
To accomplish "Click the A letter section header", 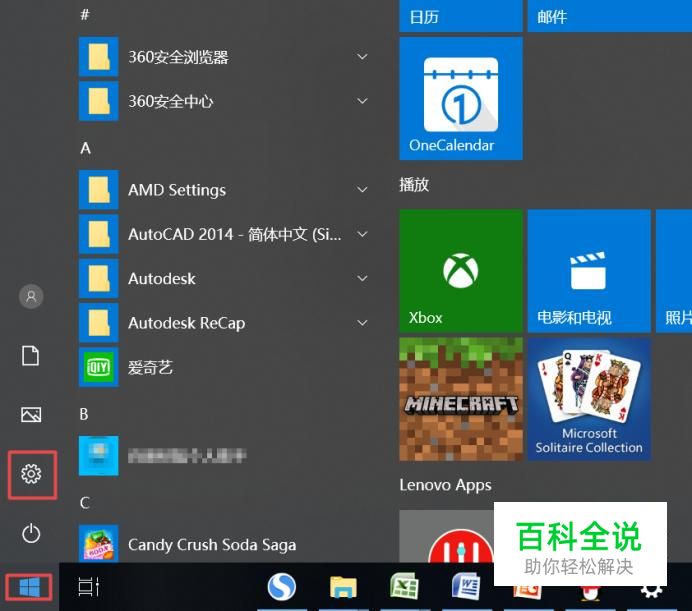I will click(85, 148).
